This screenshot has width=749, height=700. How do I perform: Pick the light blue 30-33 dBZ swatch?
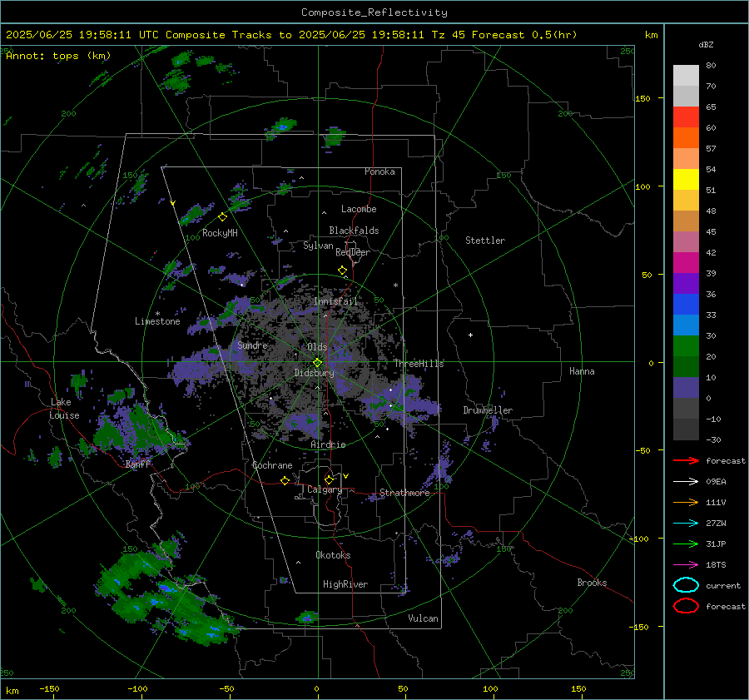tap(686, 325)
